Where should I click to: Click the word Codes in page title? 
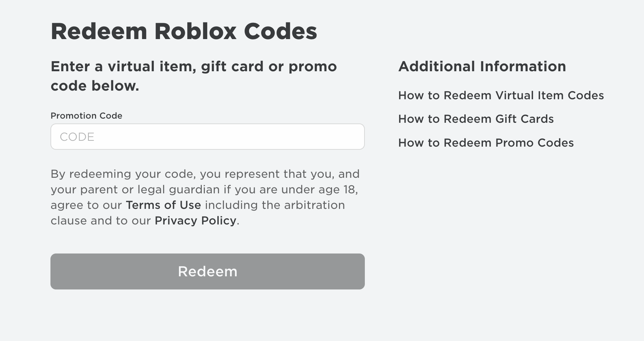(x=281, y=31)
